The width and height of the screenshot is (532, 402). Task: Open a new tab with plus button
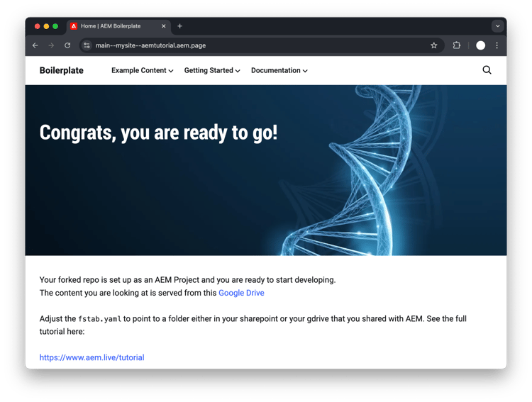[x=180, y=26]
